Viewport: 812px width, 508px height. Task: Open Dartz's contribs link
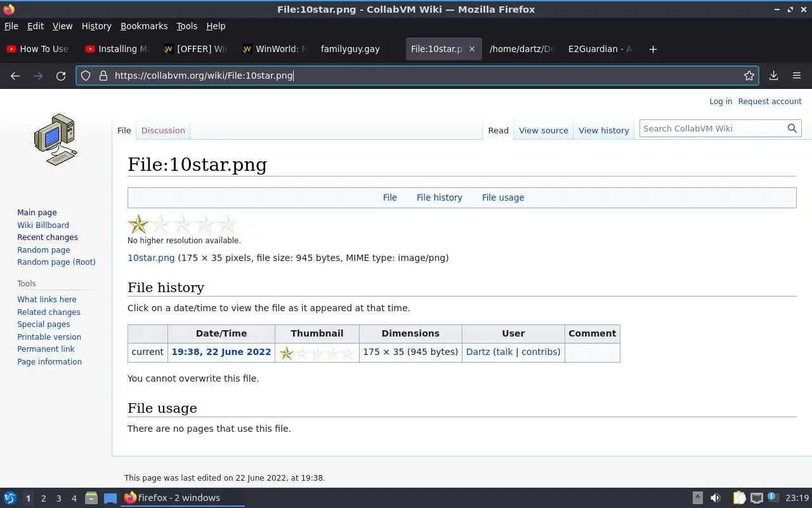pyautogui.click(x=539, y=352)
